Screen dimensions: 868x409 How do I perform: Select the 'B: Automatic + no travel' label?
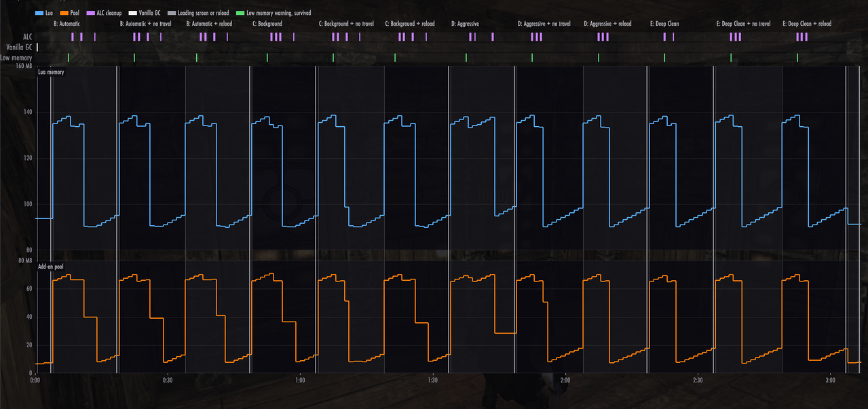(145, 24)
